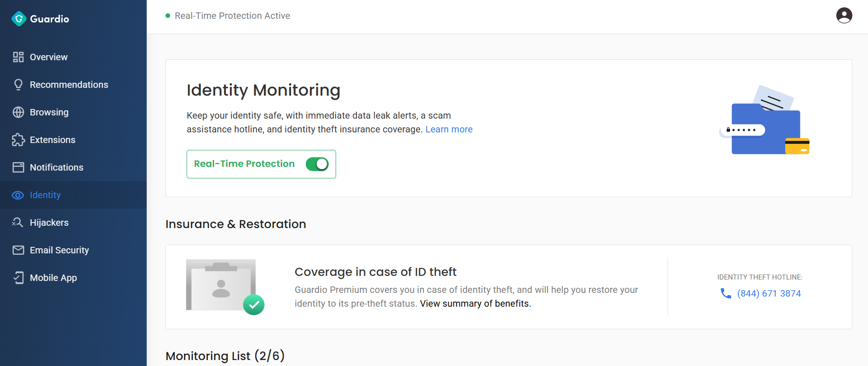Viewport: 868px width, 366px height.
Task: Click the Email Security envelope icon
Action: point(18,250)
